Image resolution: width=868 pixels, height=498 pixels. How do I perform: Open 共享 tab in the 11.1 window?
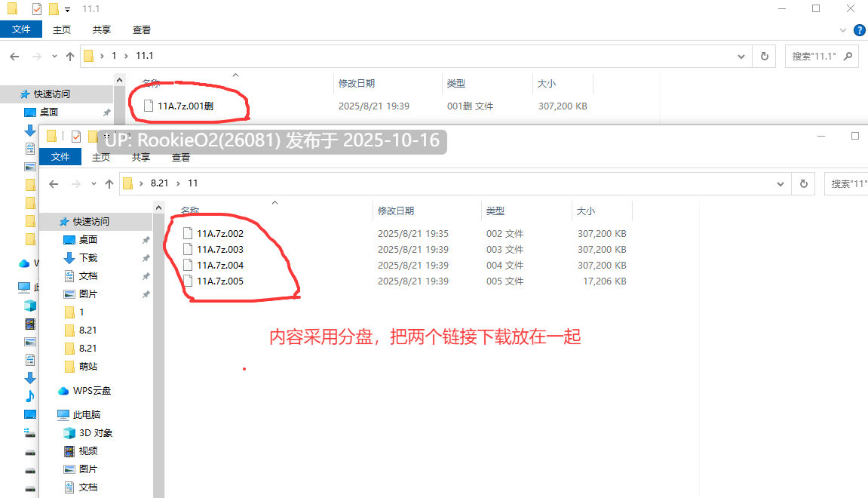(x=101, y=30)
